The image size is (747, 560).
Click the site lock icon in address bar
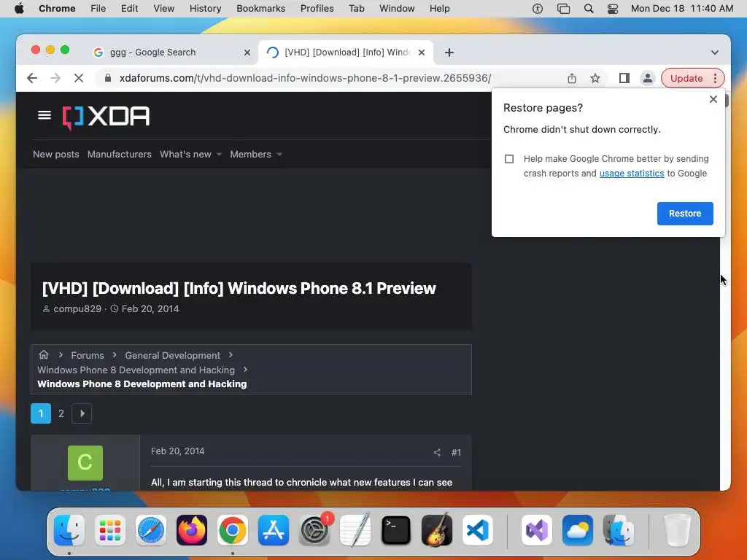point(108,78)
